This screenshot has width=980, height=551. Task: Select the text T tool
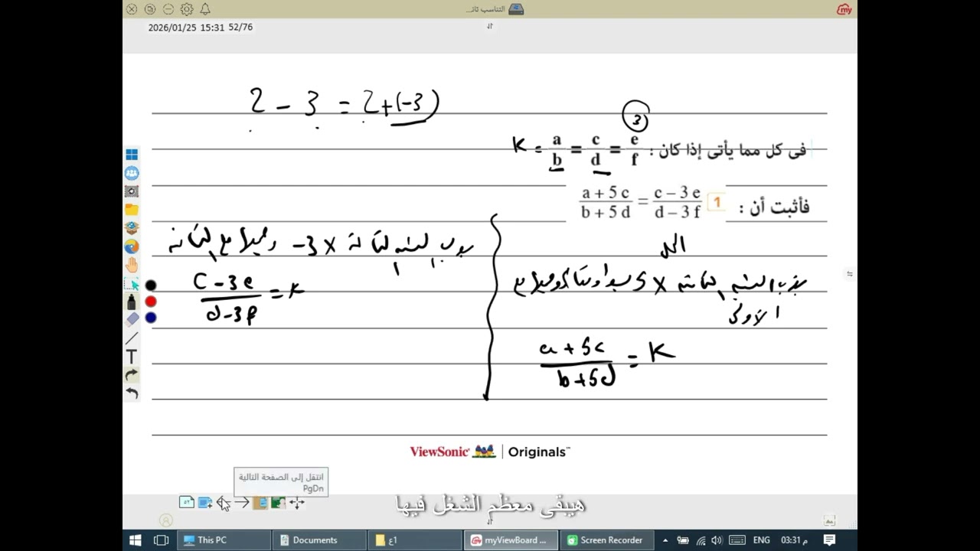(132, 357)
